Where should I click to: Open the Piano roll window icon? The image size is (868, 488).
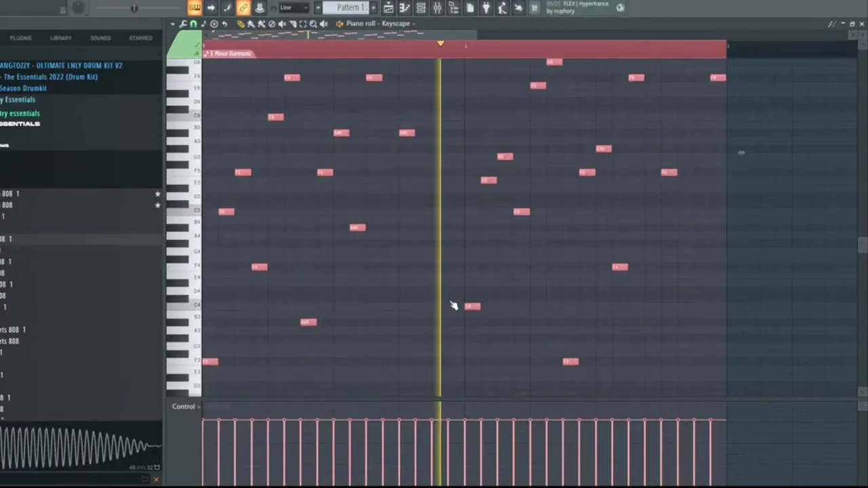(x=405, y=7)
